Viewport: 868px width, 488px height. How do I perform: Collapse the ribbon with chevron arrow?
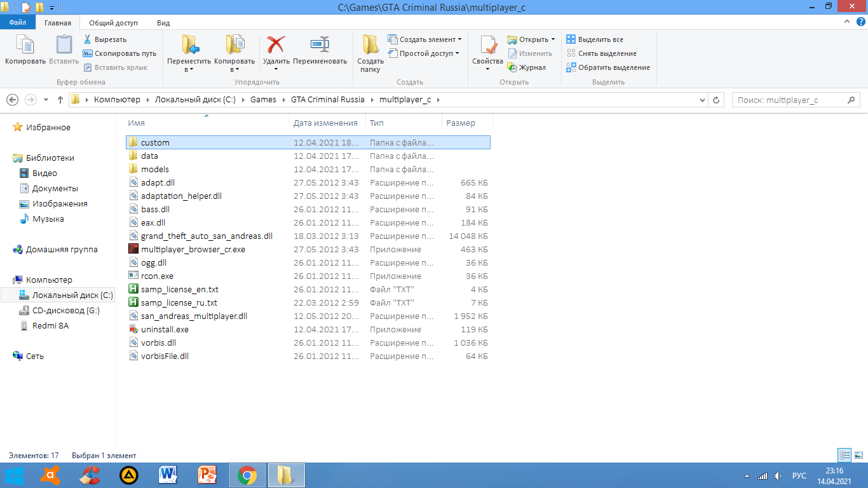(846, 22)
